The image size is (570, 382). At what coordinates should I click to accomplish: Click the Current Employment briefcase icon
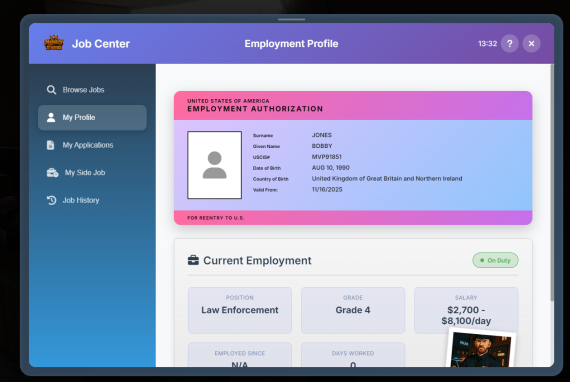[x=193, y=260]
